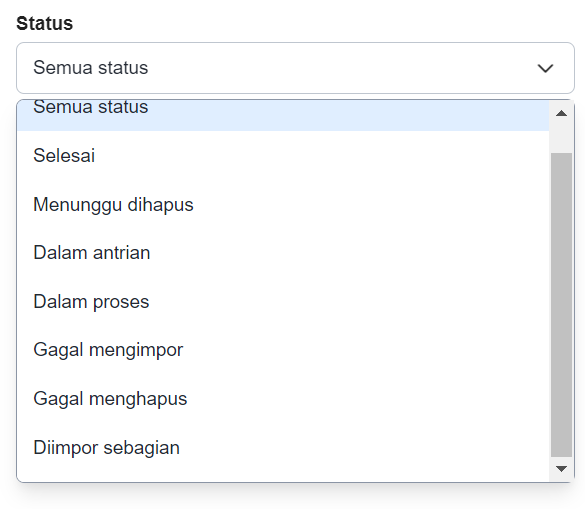Show items waiting to be deleted

click(283, 204)
